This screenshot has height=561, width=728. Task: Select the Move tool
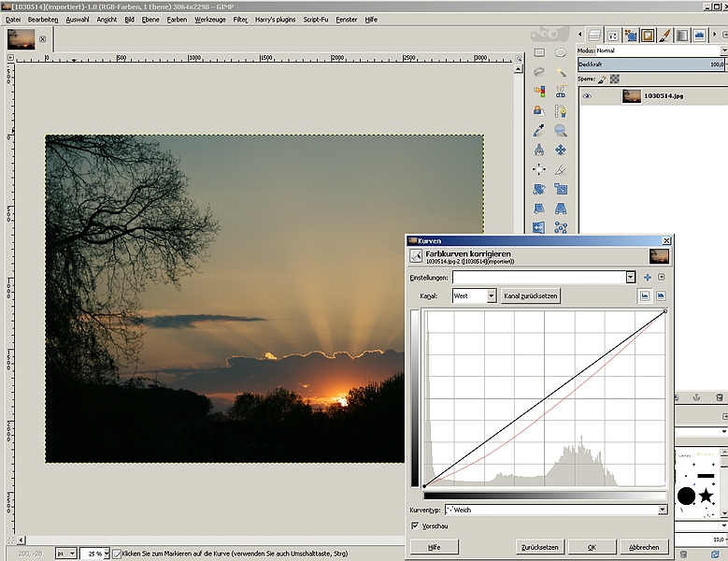tap(561, 150)
